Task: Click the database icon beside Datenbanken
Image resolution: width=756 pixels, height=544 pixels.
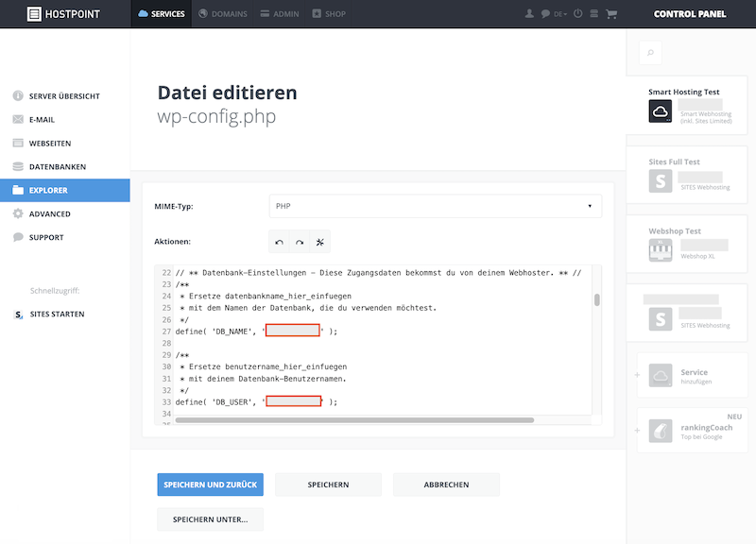Action: (18, 166)
